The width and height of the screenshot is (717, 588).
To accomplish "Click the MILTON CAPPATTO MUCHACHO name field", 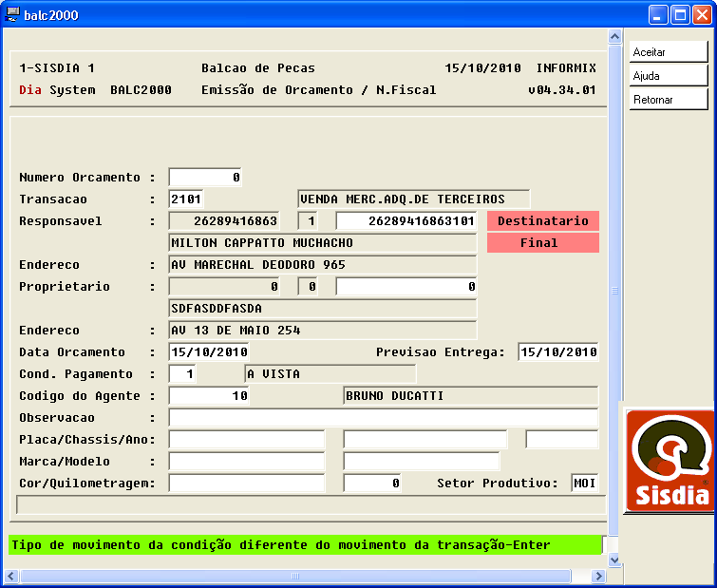I will (322, 243).
